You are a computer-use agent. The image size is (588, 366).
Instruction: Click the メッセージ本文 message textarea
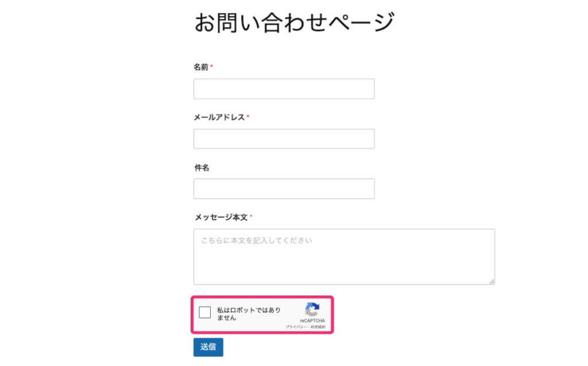click(x=345, y=255)
